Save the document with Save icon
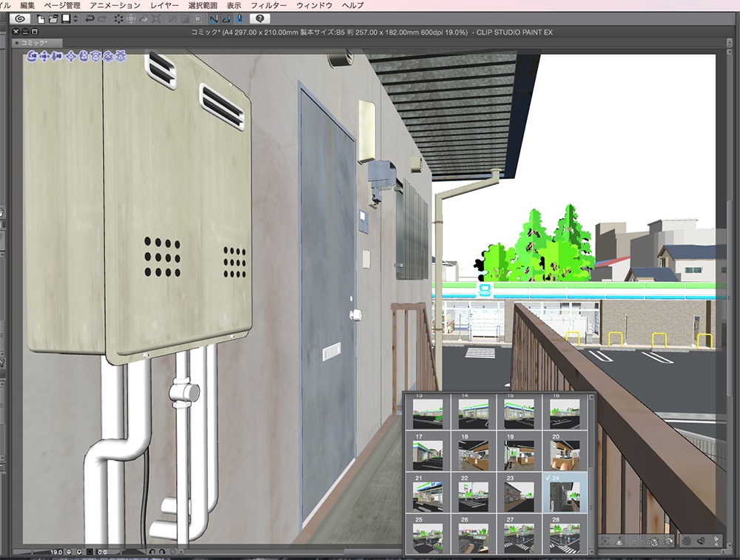Viewport: 740px width, 560px height. pos(66,18)
